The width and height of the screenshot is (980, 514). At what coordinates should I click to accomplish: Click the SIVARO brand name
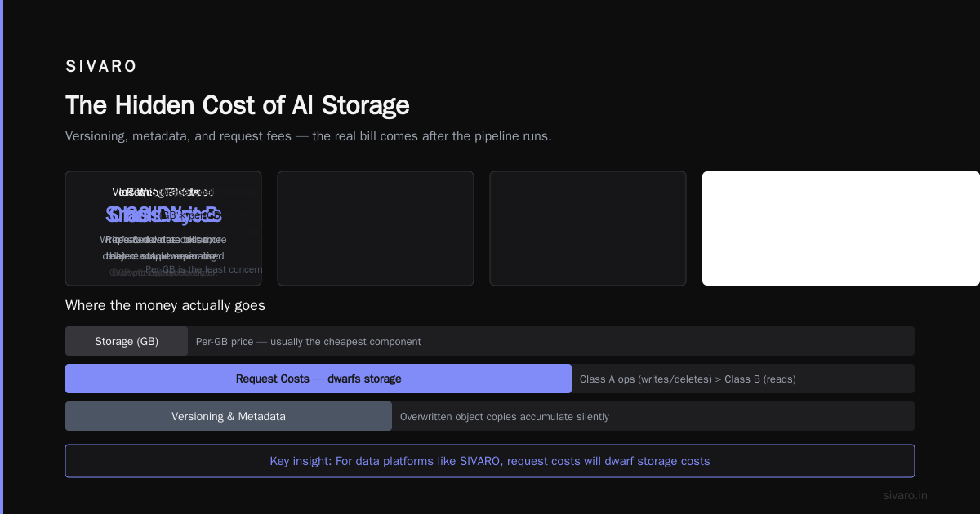101,67
